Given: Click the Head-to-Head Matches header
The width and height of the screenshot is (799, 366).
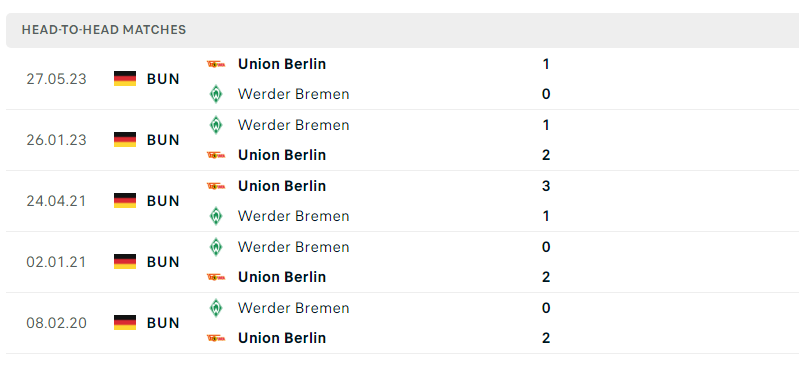Looking at the screenshot, I should pos(104,30).
